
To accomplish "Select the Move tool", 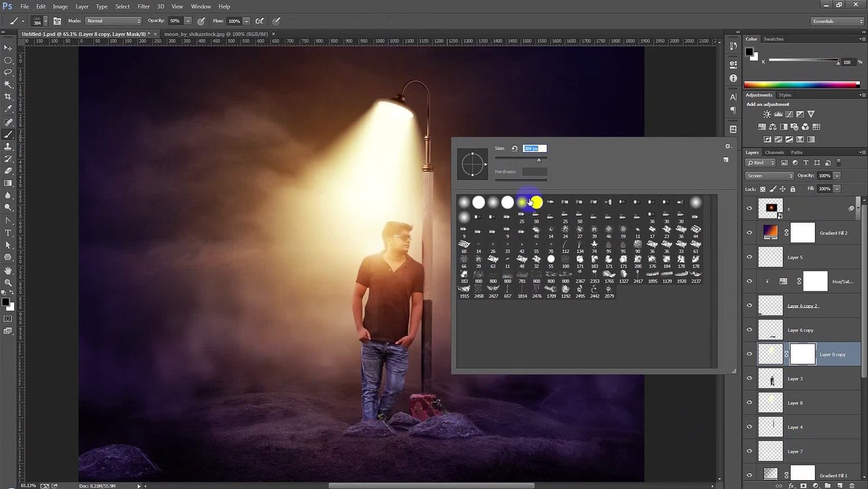I will [8, 48].
